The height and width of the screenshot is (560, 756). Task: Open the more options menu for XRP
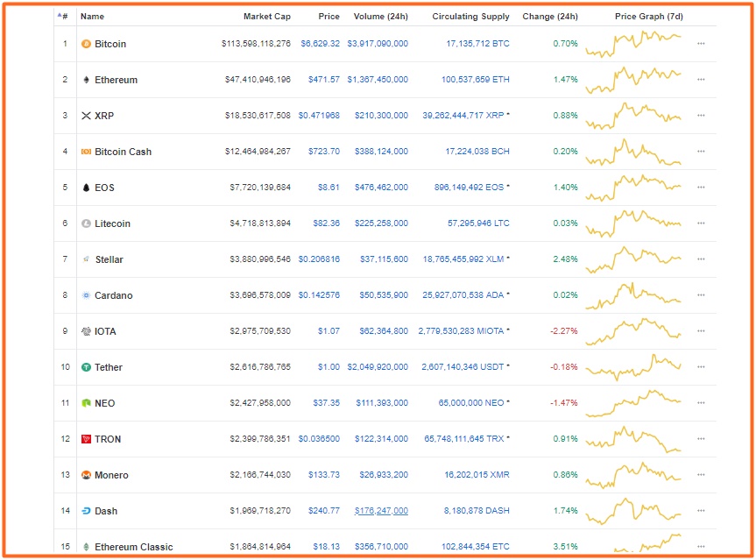(701, 116)
